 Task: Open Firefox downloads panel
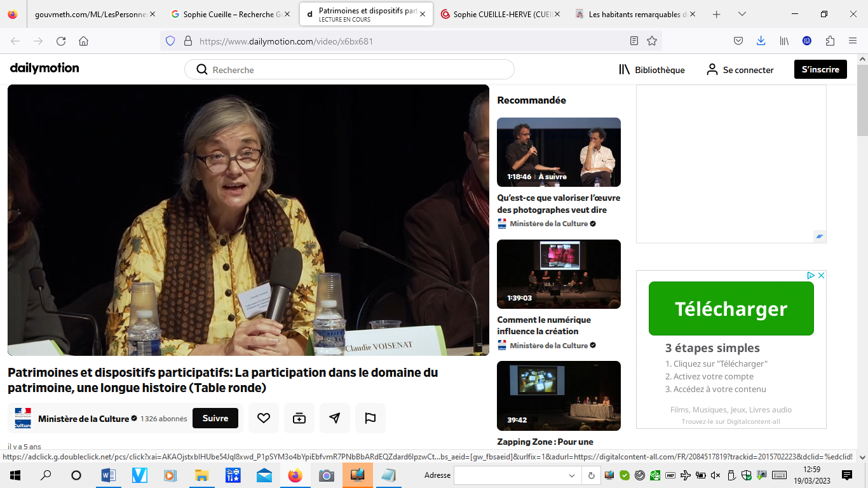click(761, 41)
